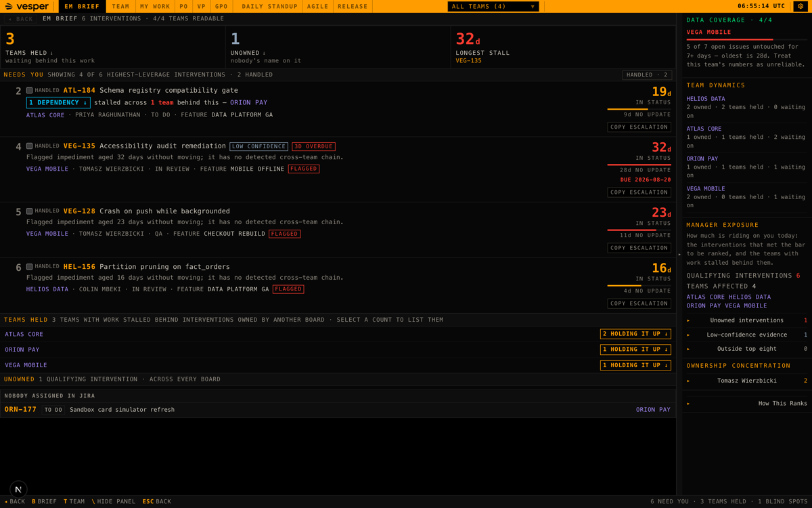
Task: Click the footer T Team shortcut
Action: 74,501
